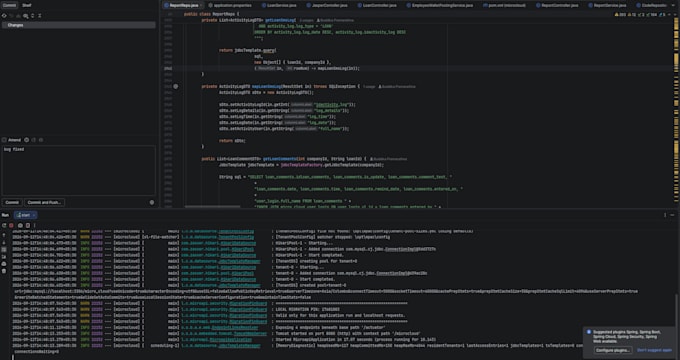The width and height of the screenshot is (680, 360).
Task: Open the LoanService.java tab
Action: coord(278,5)
